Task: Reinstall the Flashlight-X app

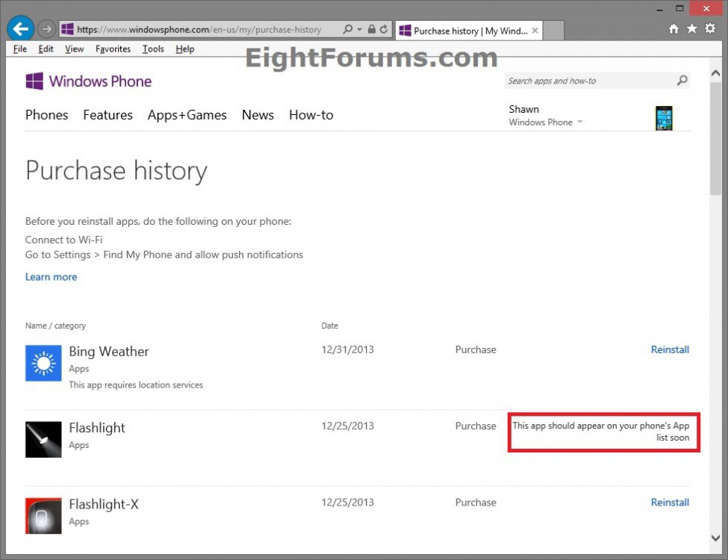Action: (670, 503)
